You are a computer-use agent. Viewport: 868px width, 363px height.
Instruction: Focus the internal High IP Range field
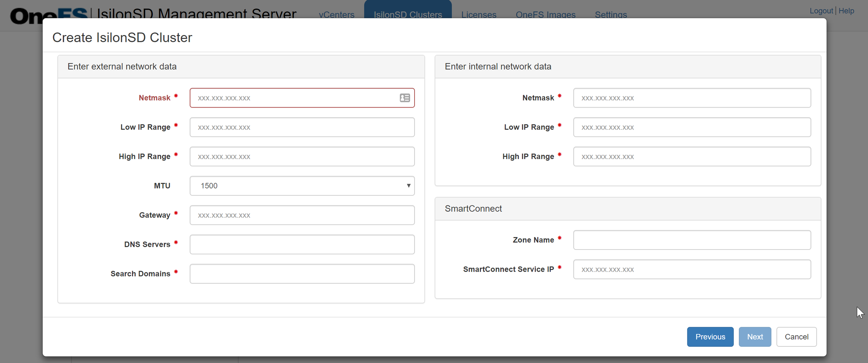(692, 157)
